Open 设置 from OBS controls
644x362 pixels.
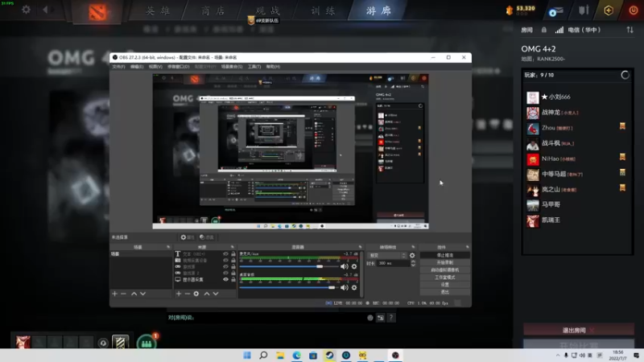coord(445,285)
